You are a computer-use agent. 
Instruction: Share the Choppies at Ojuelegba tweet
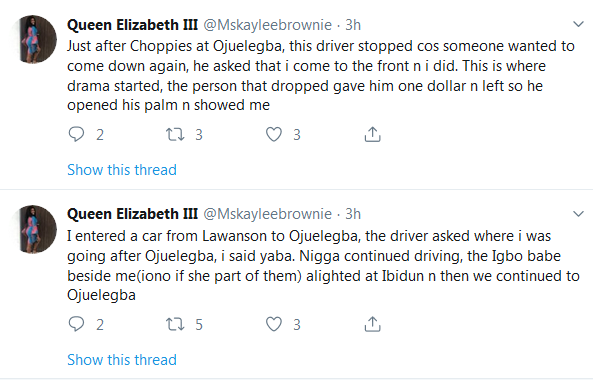pos(372,134)
